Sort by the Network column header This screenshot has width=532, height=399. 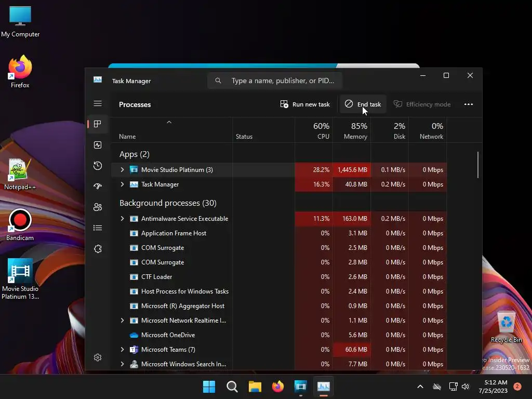pyautogui.click(x=428, y=130)
